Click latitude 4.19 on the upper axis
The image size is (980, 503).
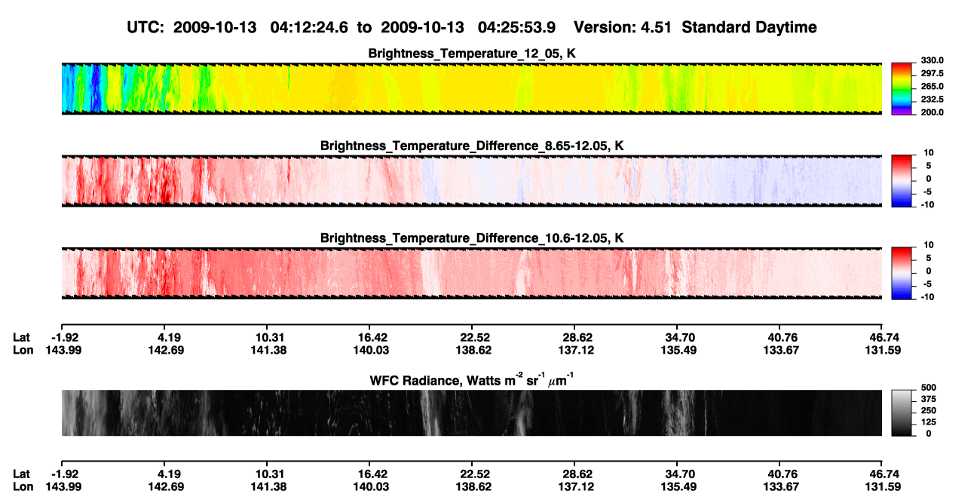164,337
